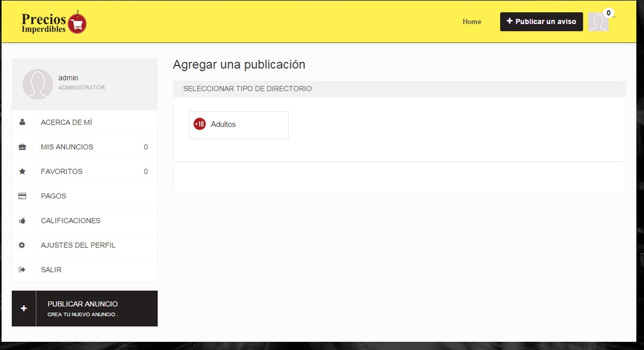Viewport: 644px width, 350px height.
Task: Click the plus icon on Publicar anuncio banner
Action: click(24, 308)
